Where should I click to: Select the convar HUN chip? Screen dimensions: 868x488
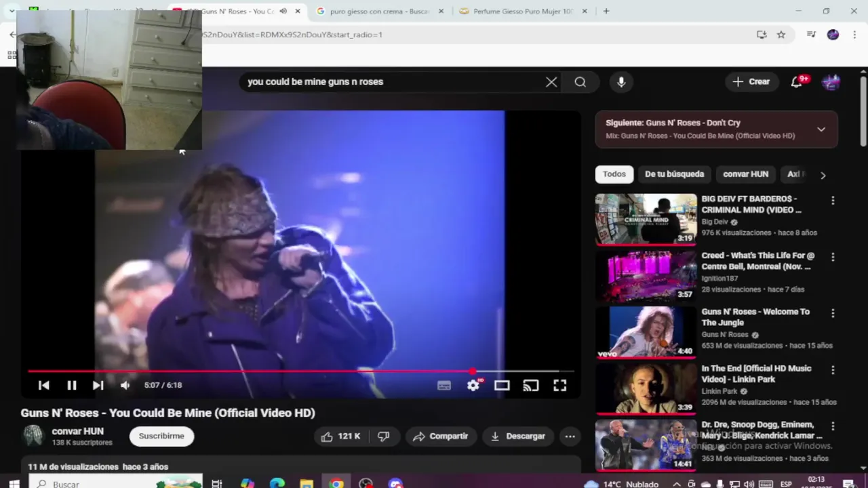click(745, 174)
